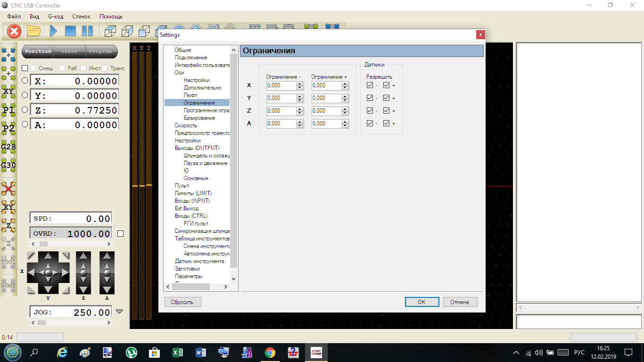Jog X axis right with the right arrow
This screenshot has height=362, width=644.
pos(65,272)
